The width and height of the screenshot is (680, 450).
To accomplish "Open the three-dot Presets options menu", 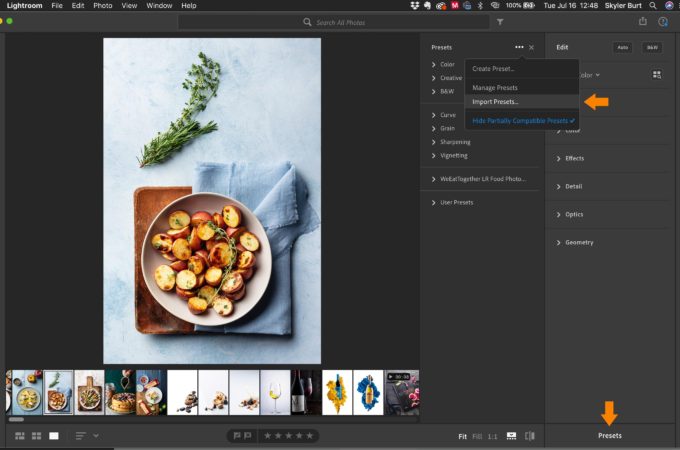I will [x=519, y=47].
